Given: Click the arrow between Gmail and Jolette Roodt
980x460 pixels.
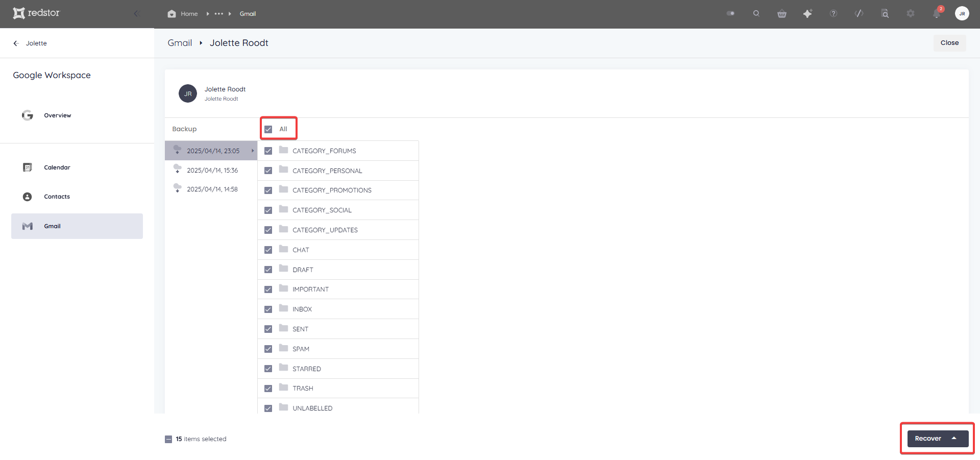Looking at the screenshot, I should point(201,43).
